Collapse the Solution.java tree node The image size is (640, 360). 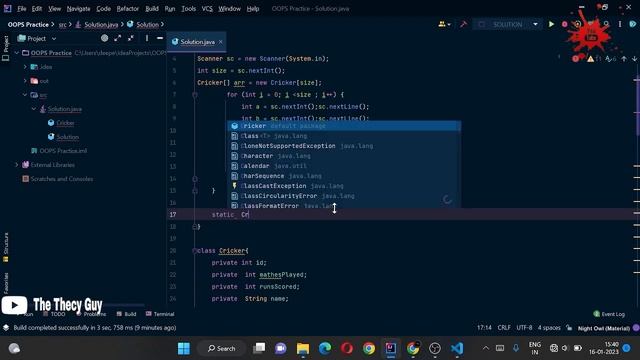point(34,109)
